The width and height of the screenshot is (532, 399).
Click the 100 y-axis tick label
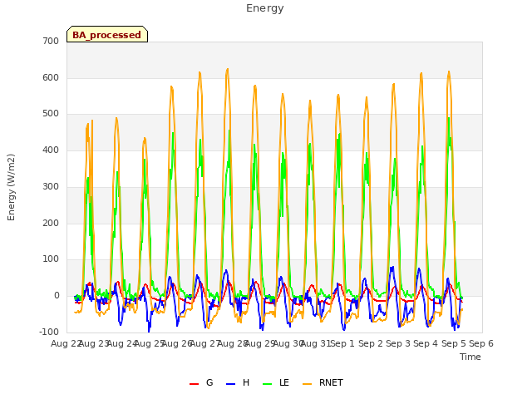coord(51,259)
